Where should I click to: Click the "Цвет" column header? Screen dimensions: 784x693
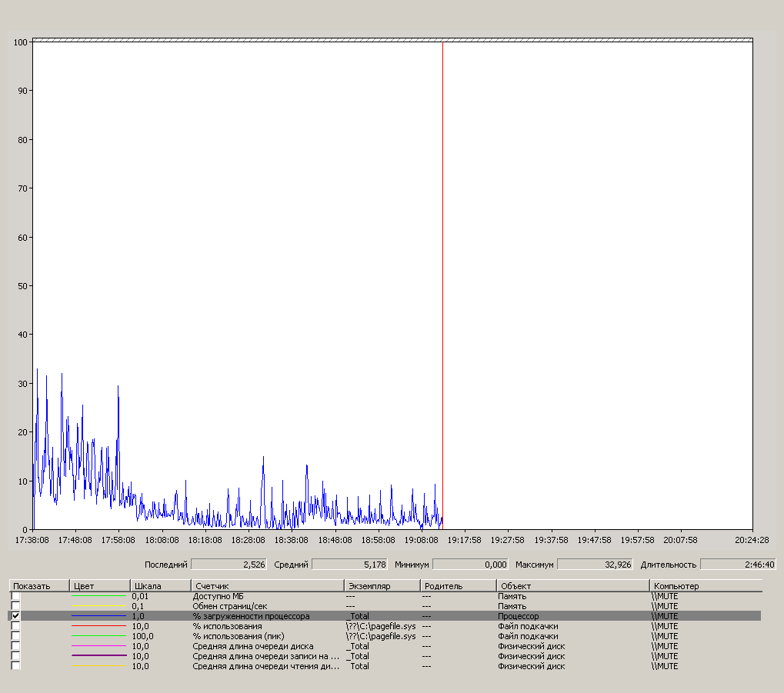coord(99,586)
